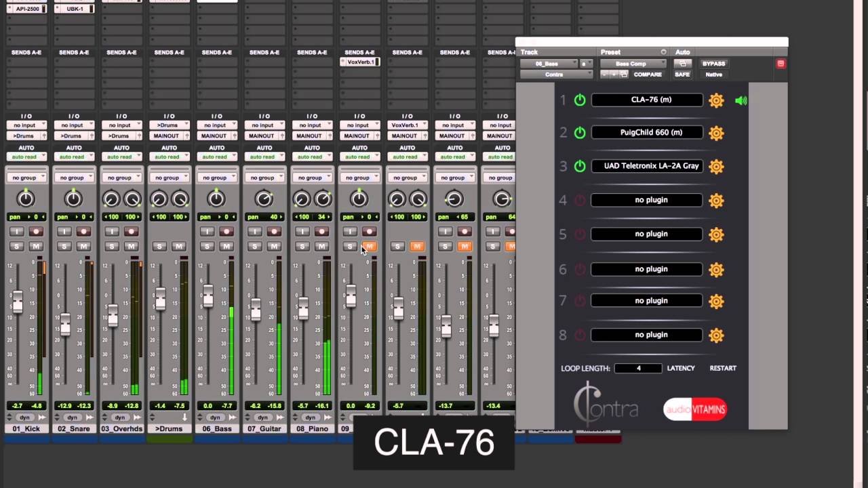
Task: Click the gear icon on slot 7
Action: tap(716, 302)
